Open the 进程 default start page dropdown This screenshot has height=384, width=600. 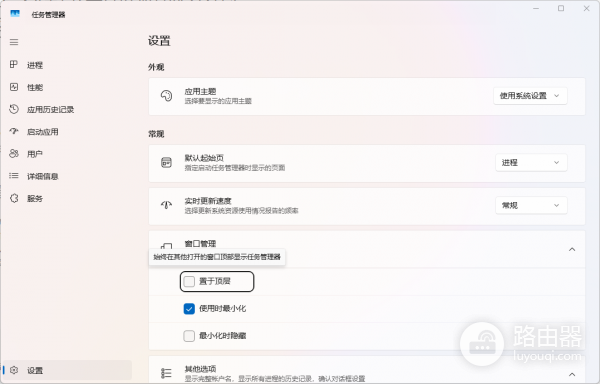point(531,163)
